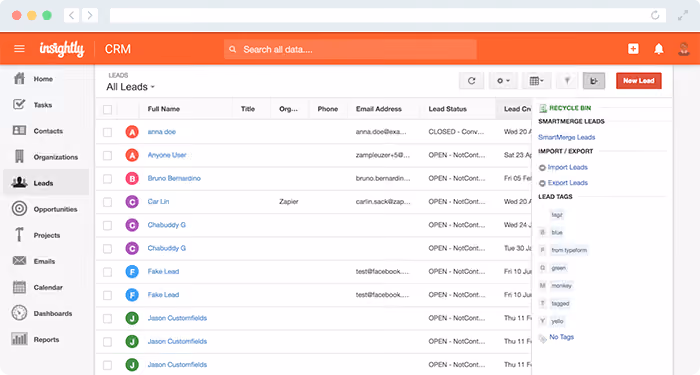Reload page via browser refresh icon

655,15
